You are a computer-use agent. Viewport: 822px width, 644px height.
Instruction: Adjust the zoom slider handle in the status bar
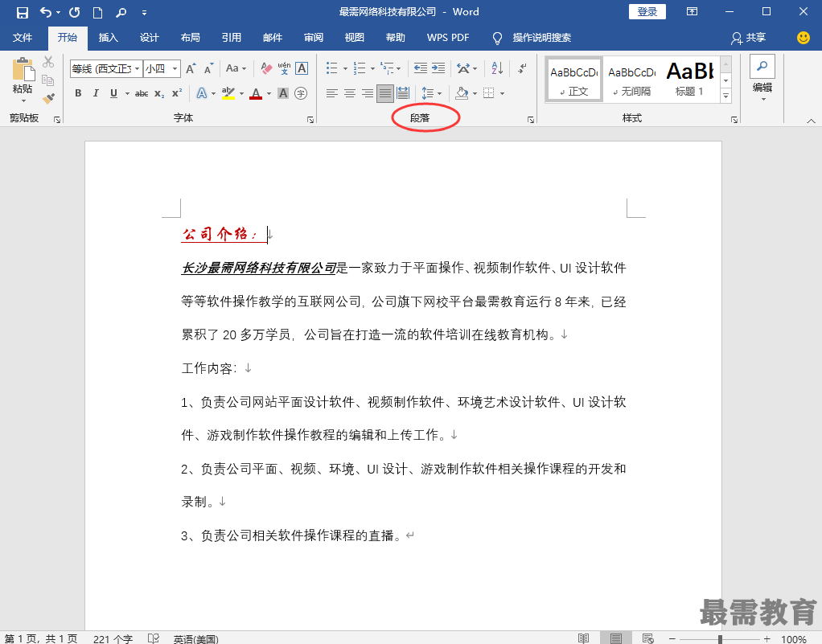pos(721,638)
